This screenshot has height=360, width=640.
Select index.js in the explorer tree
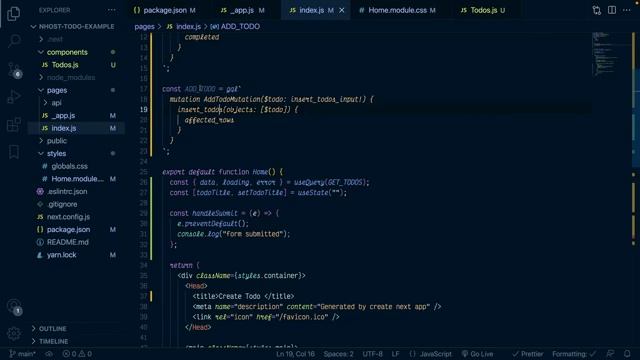point(64,128)
